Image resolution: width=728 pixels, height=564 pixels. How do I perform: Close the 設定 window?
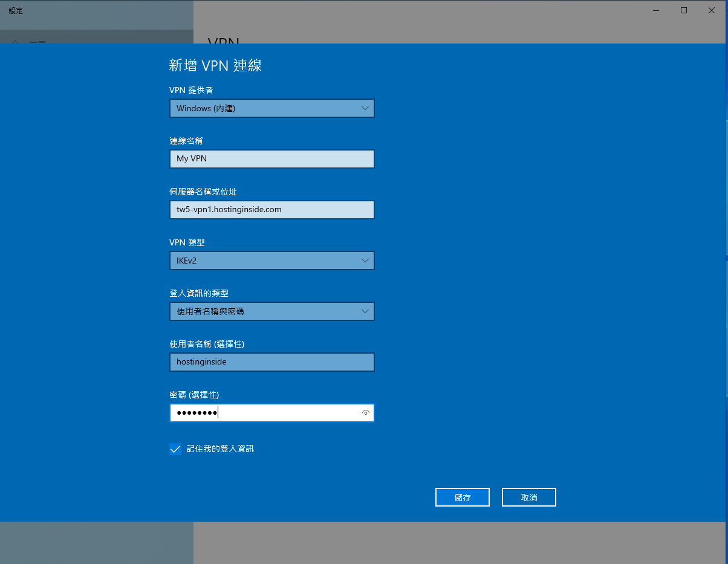[x=712, y=10]
